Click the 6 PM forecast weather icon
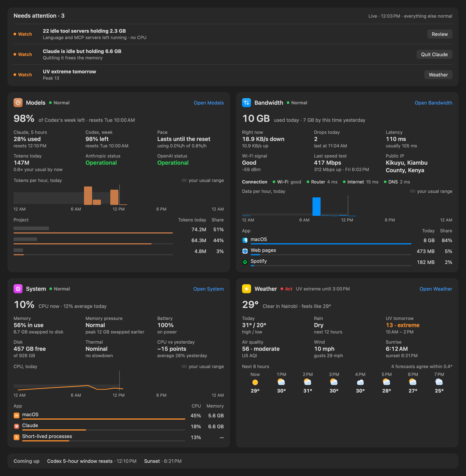This screenshot has height=476, width=466. pos(413,382)
